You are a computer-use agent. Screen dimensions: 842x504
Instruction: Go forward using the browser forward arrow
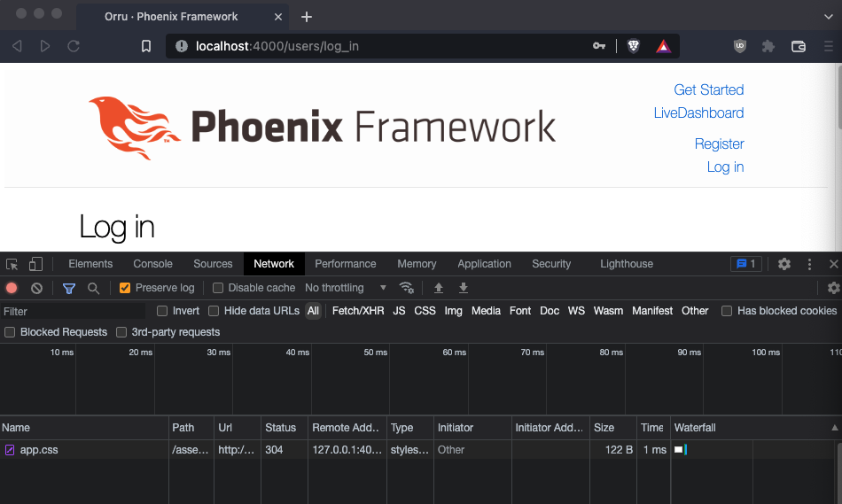(x=45, y=46)
